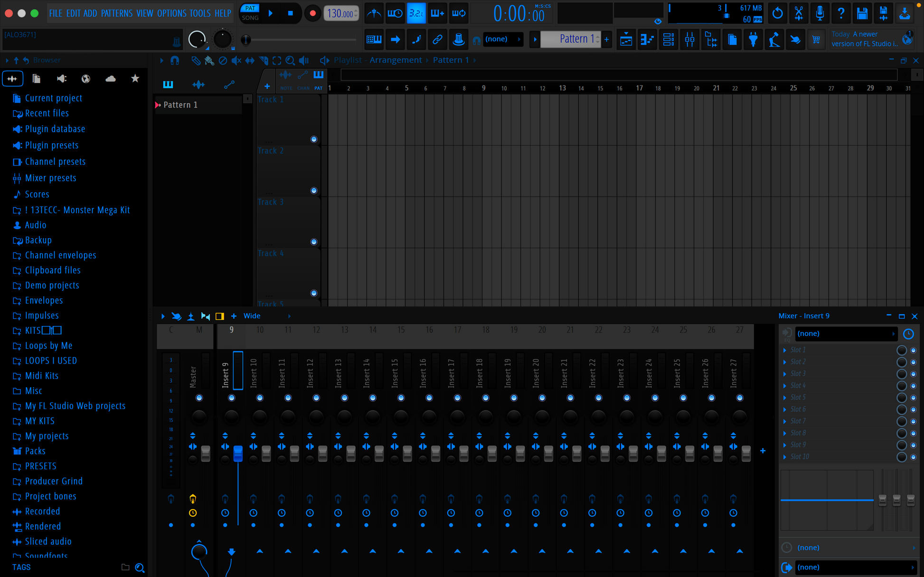Screen dimensions: 924x577
Task: Toggle overdub/blend recording button
Action: 437,13
